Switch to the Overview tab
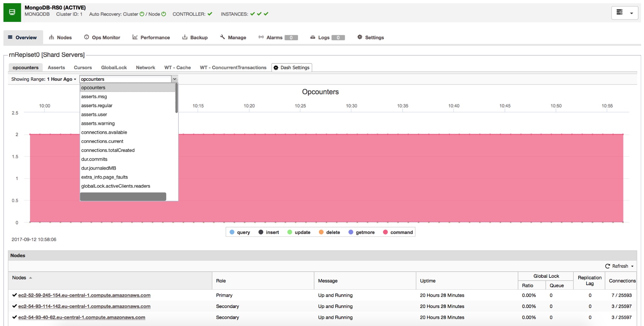 pos(23,37)
